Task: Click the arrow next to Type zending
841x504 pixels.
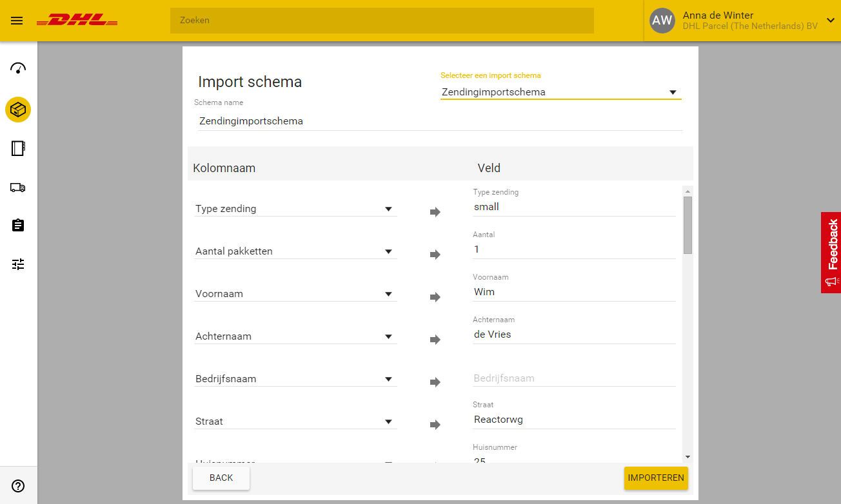Action: [x=435, y=212]
